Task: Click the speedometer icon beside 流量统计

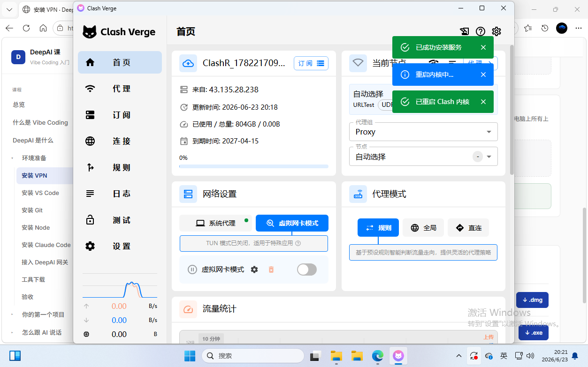Action: click(x=188, y=309)
